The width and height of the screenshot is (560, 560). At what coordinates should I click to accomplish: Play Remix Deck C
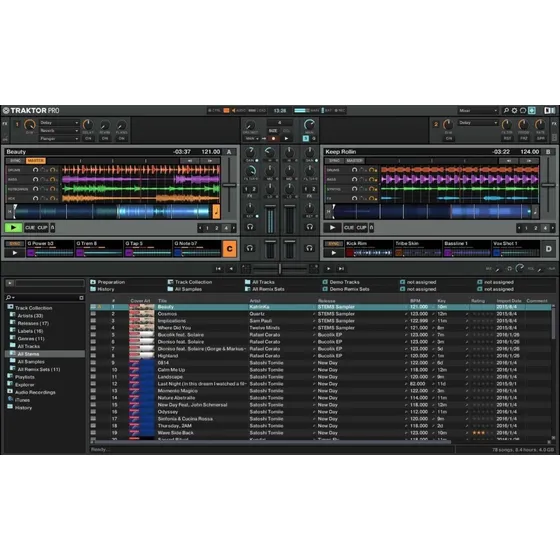15,253
